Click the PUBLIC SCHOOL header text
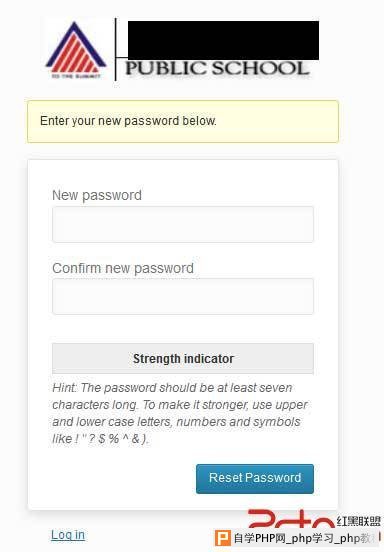The width and height of the screenshot is (384, 552). coord(217,68)
